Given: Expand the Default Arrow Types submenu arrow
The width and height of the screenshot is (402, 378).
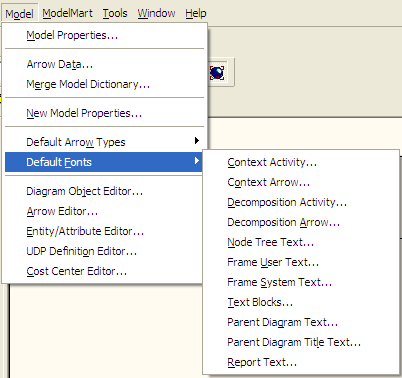Looking at the screenshot, I should (x=197, y=141).
